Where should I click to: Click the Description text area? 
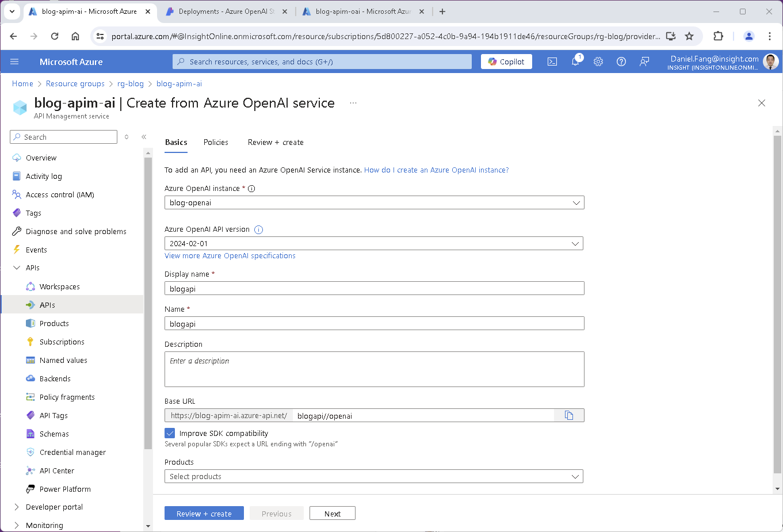(x=374, y=369)
